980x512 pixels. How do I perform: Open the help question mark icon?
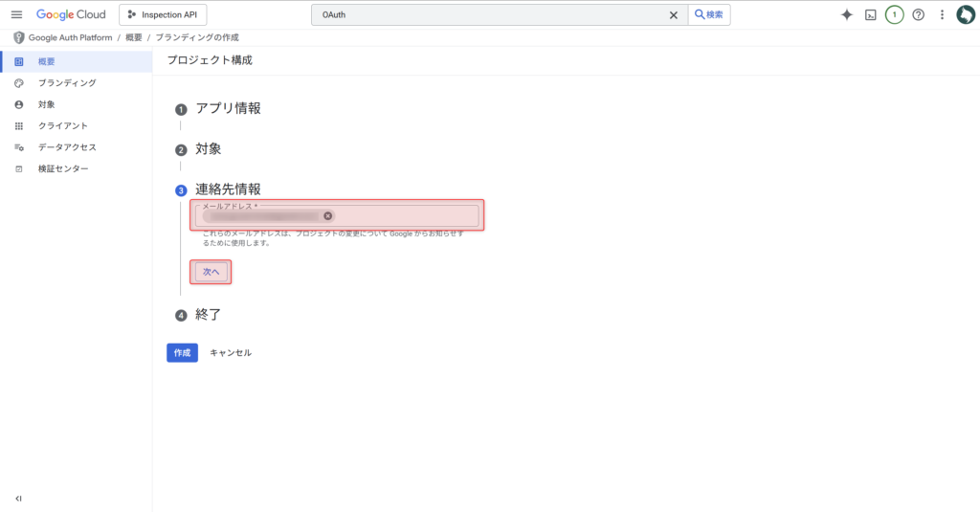point(918,14)
